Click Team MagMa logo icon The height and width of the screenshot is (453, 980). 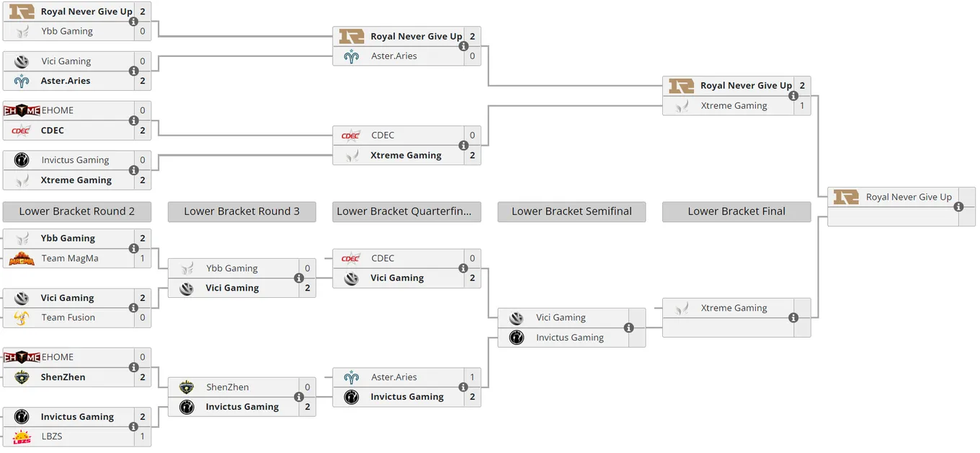tap(22, 258)
